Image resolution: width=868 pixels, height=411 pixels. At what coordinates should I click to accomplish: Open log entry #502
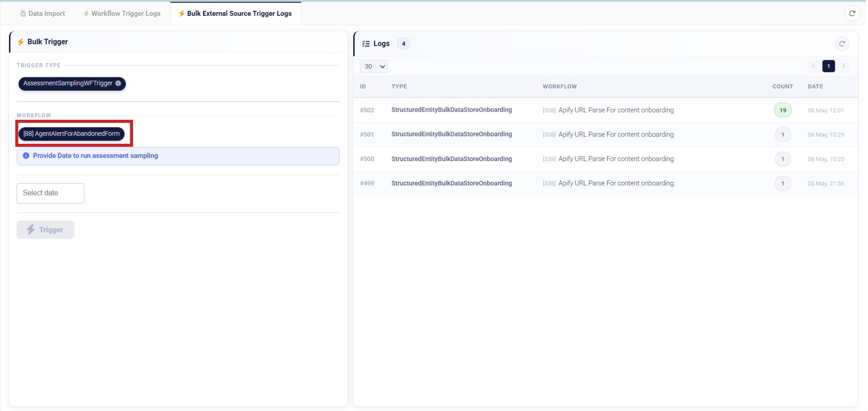point(605,110)
